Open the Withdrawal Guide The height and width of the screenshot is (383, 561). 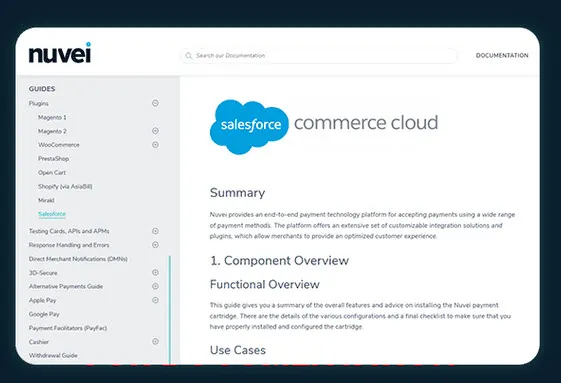(53, 355)
